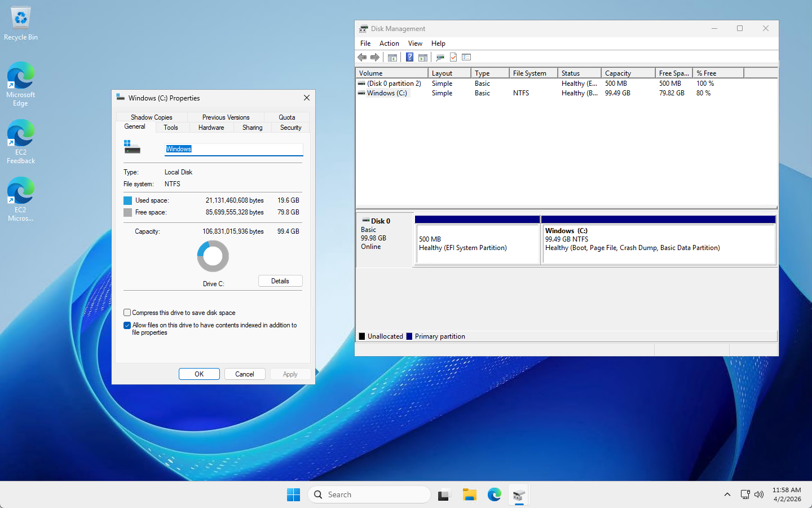The image size is (812, 508).
Task: Click the taskbar clock showing 11:58 AM
Action: coord(787,494)
